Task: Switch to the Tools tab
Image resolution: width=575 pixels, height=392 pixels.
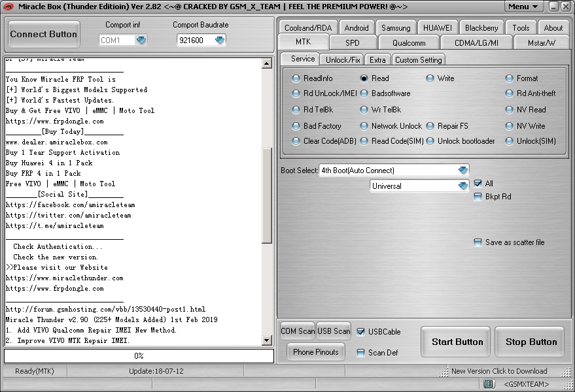Action: pos(521,28)
